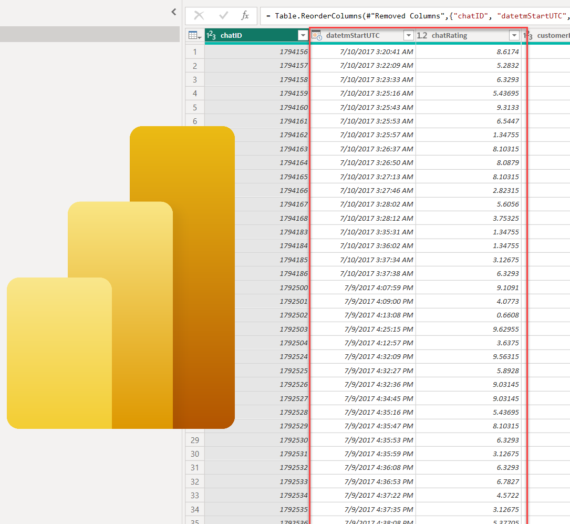
Task: Click chatRating cell 9.56315
Action: coord(468,357)
